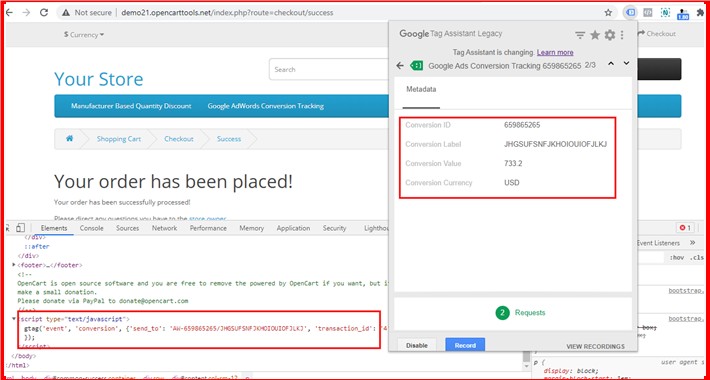Click in the store Search field
This screenshot has width=710, height=380.
pos(329,69)
